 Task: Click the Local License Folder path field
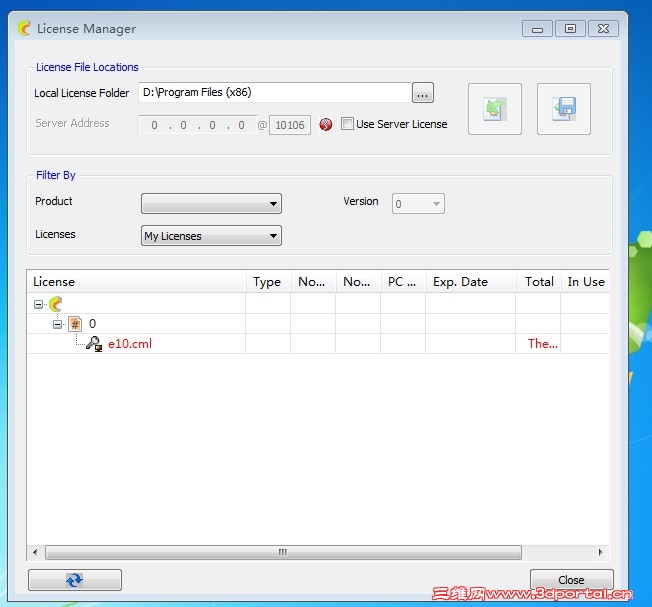pos(275,92)
